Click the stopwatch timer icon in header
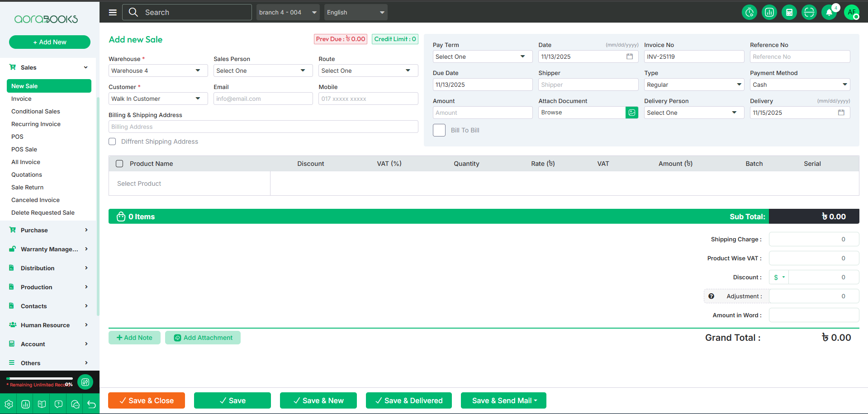The image size is (868, 414). point(749,12)
